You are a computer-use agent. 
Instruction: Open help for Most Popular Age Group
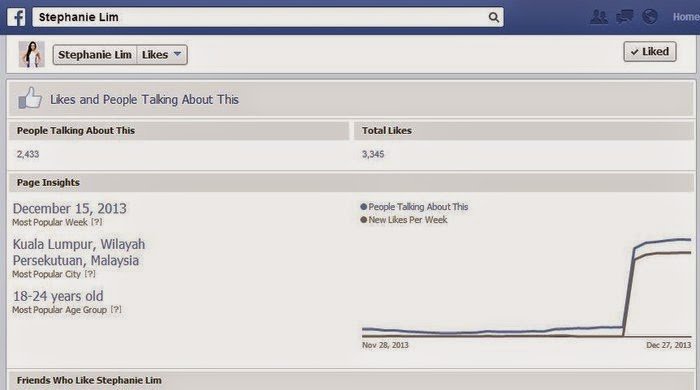(116, 309)
